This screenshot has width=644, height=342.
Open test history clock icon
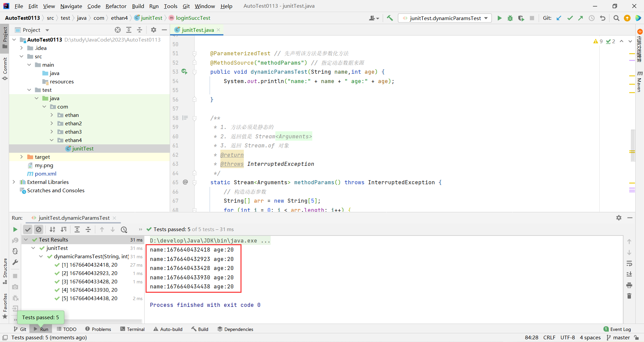point(124,229)
